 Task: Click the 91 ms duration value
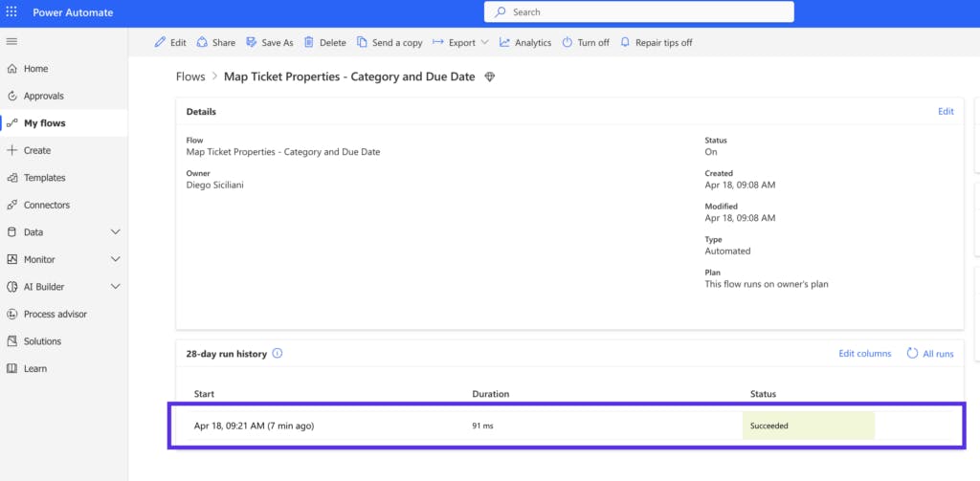pyautogui.click(x=482, y=426)
